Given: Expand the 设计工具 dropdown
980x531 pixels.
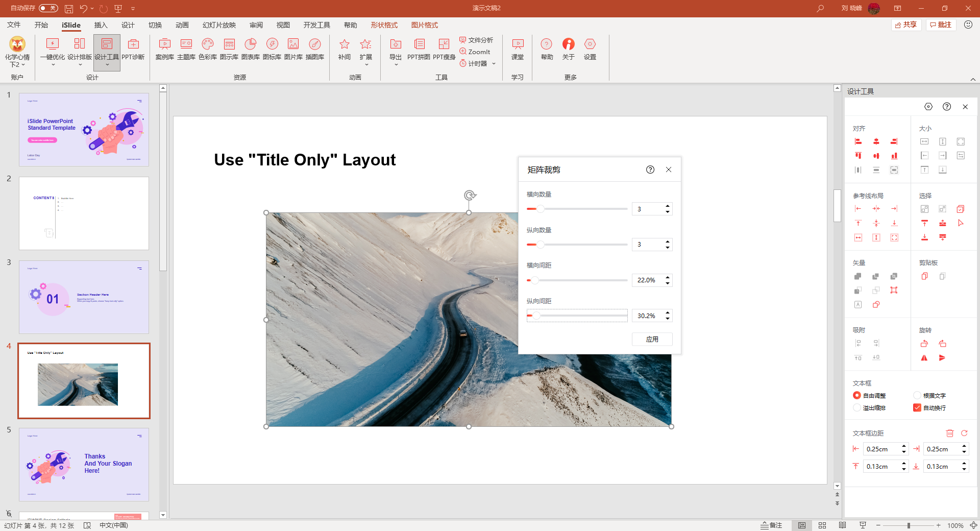Looking at the screenshot, I should [x=107, y=65].
